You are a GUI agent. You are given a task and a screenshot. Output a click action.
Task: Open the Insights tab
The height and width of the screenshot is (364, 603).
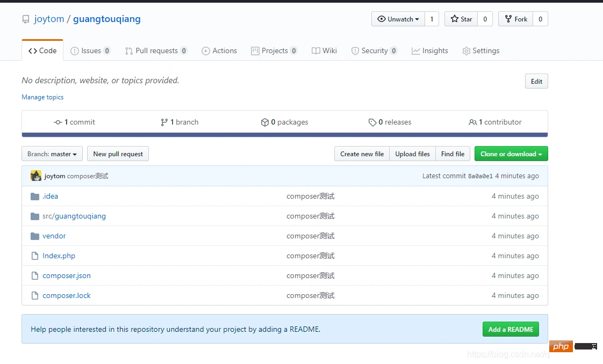coord(429,51)
